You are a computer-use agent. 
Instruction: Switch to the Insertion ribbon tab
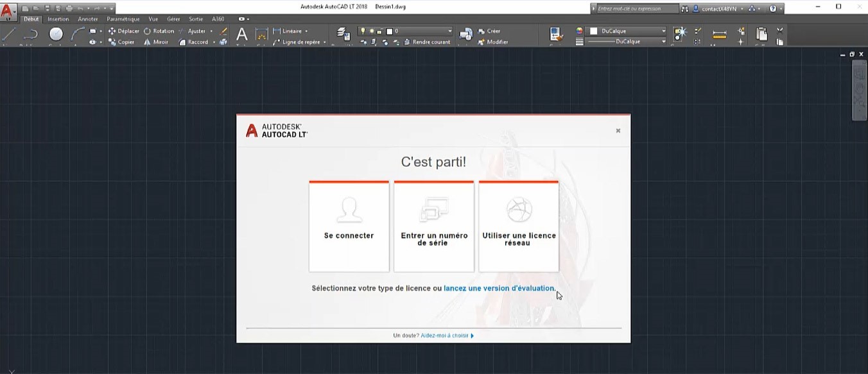(58, 19)
